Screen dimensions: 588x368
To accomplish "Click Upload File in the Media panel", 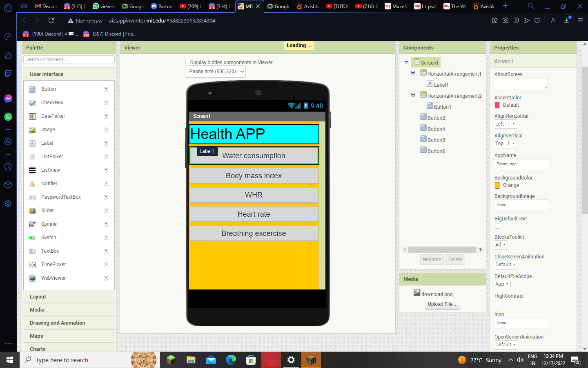I will [442, 304].
